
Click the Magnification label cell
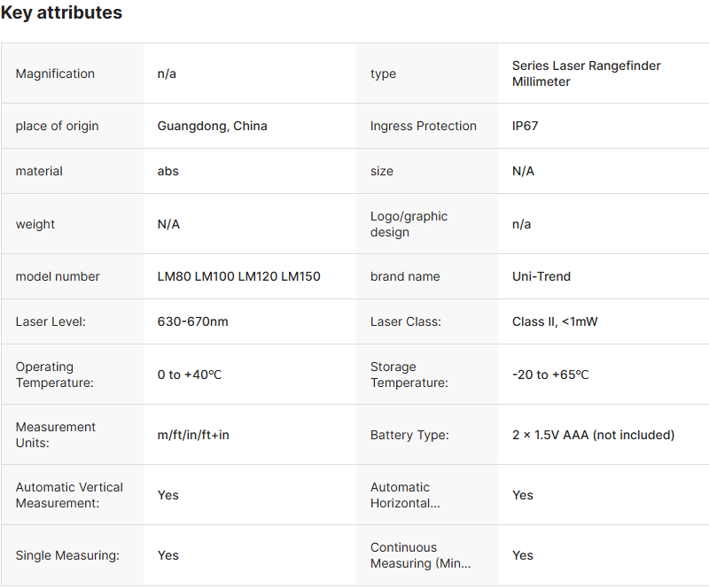pos(55,73)
